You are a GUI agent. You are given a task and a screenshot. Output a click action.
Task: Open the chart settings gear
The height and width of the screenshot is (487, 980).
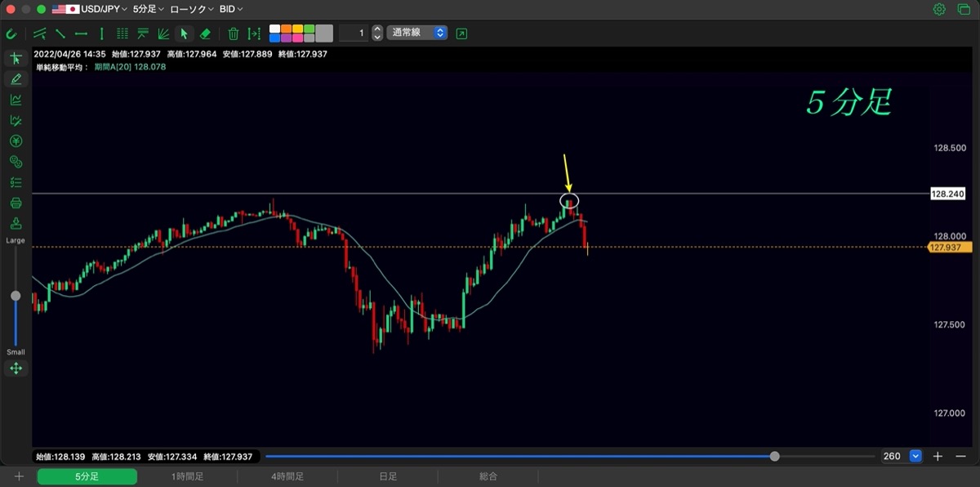tap(939, 10)
